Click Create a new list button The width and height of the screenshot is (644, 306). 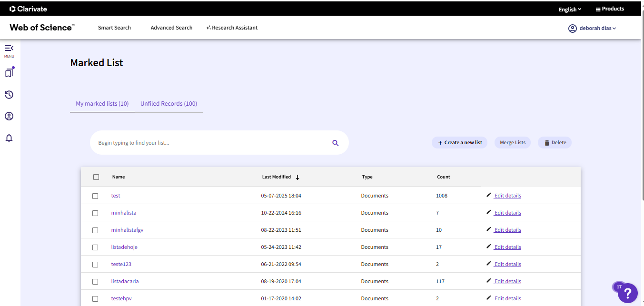[x=459, y=143]
